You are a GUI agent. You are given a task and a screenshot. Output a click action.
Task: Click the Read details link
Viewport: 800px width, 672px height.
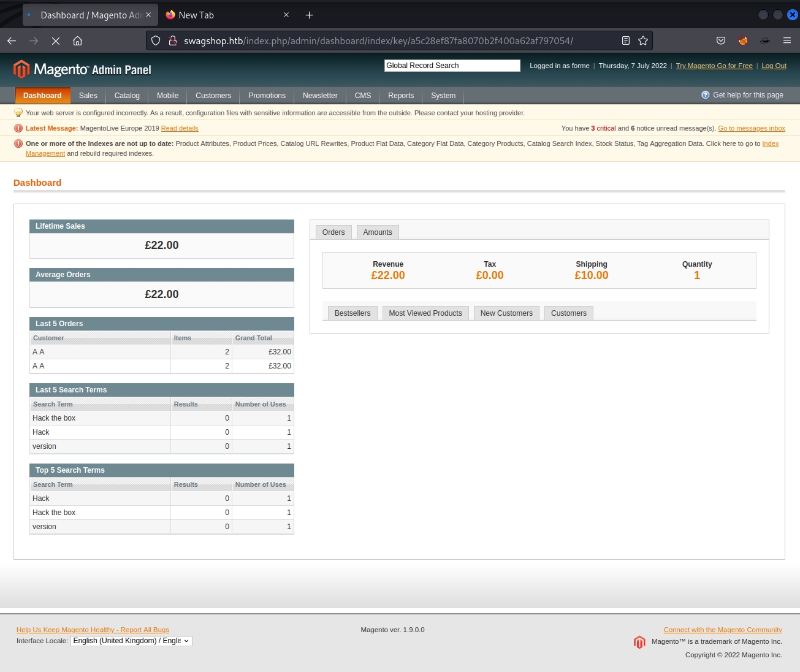point(180,129)
